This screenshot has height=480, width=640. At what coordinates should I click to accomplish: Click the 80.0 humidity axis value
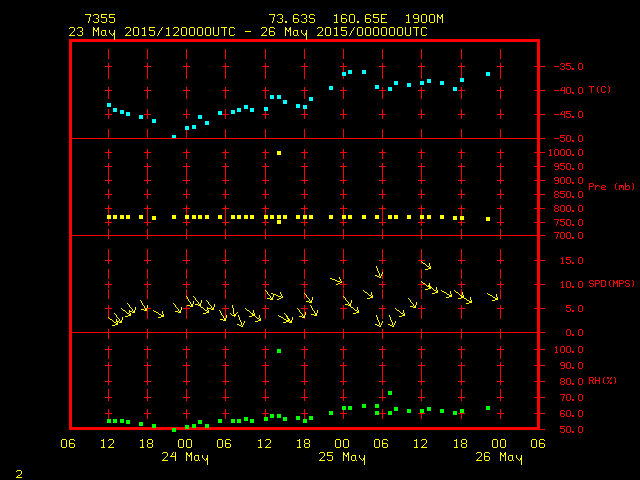571,382
